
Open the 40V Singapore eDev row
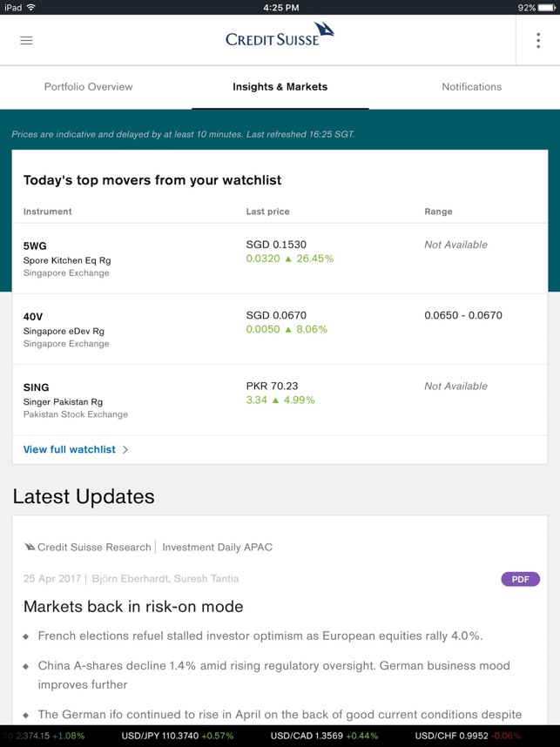tap(280, 329)
